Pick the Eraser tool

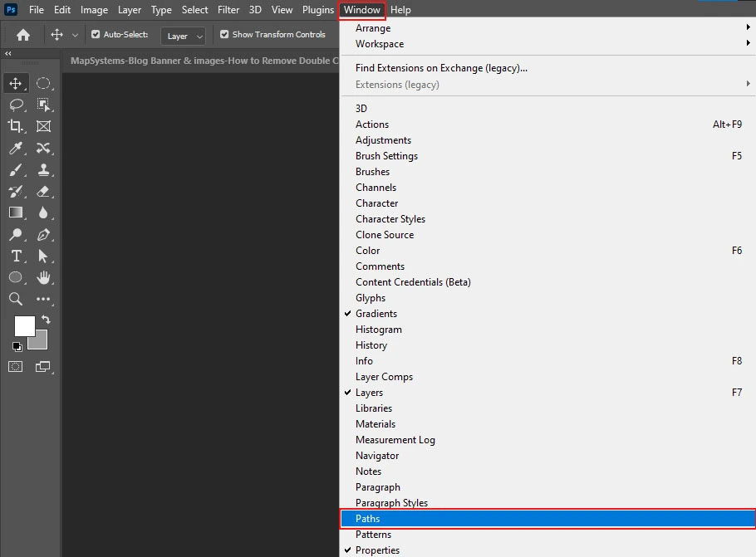click(x=43, y=192)
